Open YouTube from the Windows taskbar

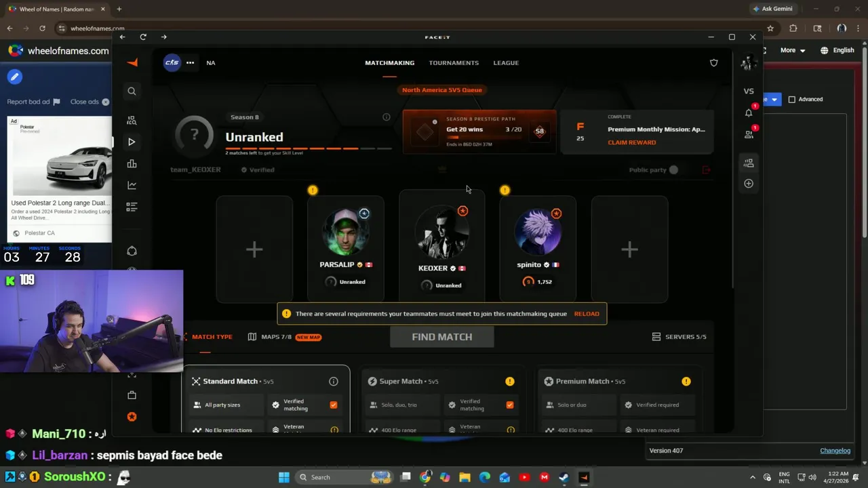524,477
